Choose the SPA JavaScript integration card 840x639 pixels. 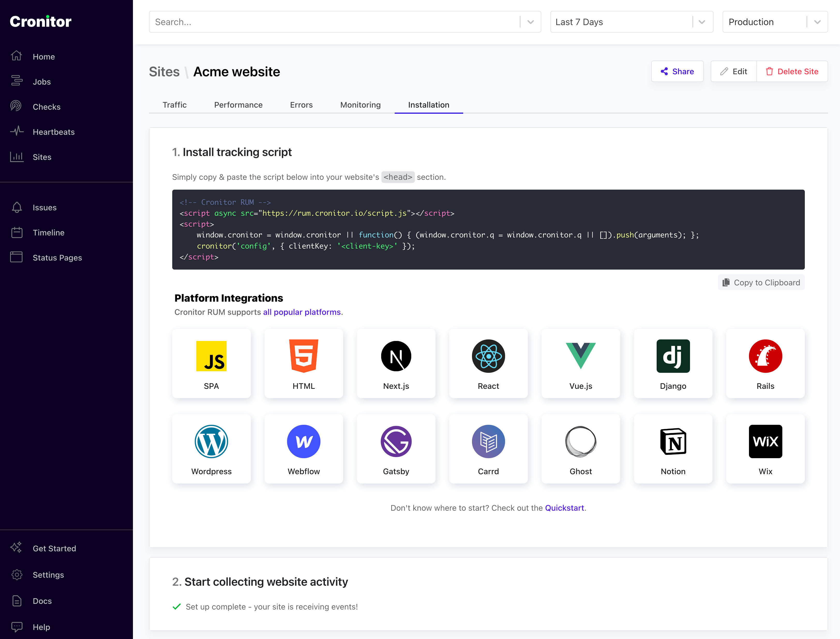(212, 364)
